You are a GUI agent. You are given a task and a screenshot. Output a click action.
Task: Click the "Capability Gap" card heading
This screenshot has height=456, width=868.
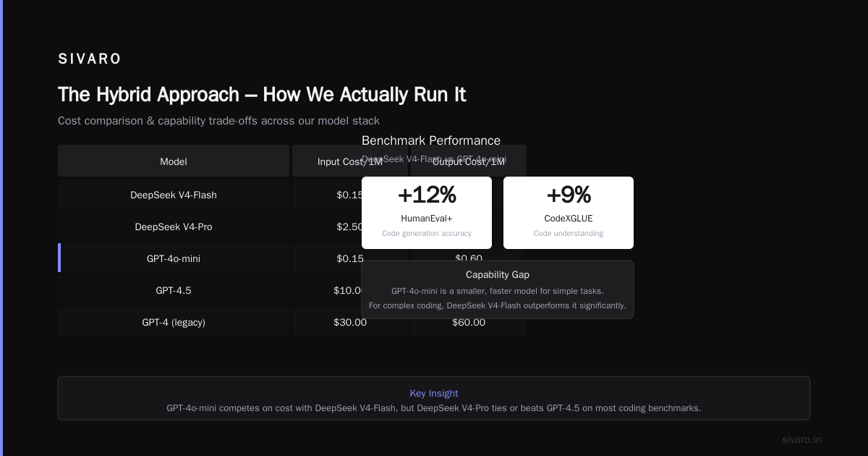click(x=498, y=274)
